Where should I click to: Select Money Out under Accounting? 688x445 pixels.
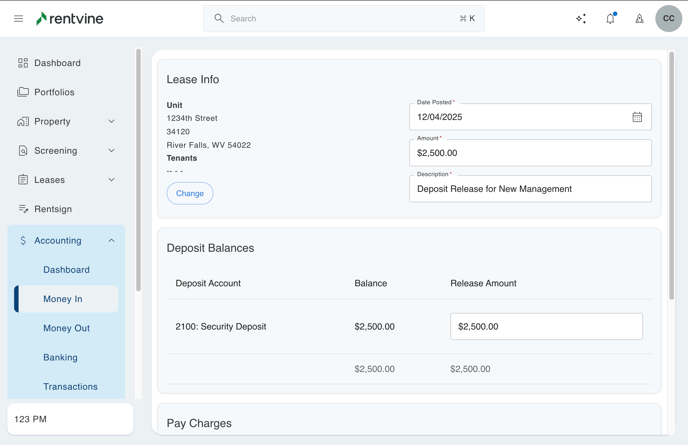click(x=66, y=328)
